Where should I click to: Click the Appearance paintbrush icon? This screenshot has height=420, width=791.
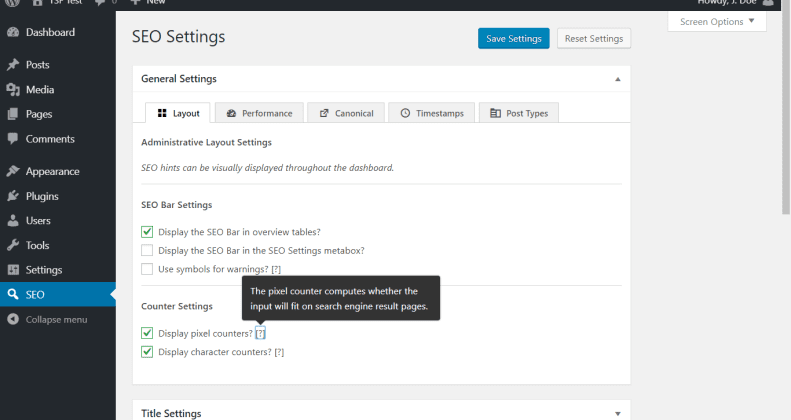(x=13, y=171)
